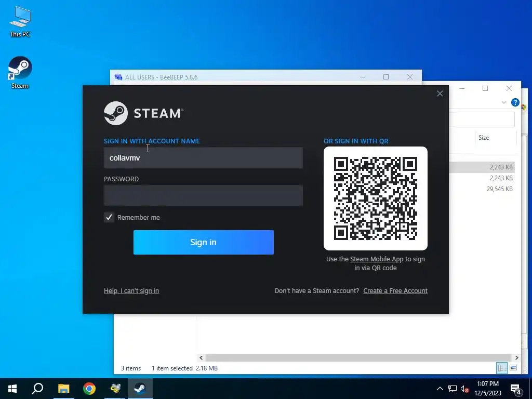
Task: Switch File Explorer to large icons view
Action: click(x=513, y=368)
